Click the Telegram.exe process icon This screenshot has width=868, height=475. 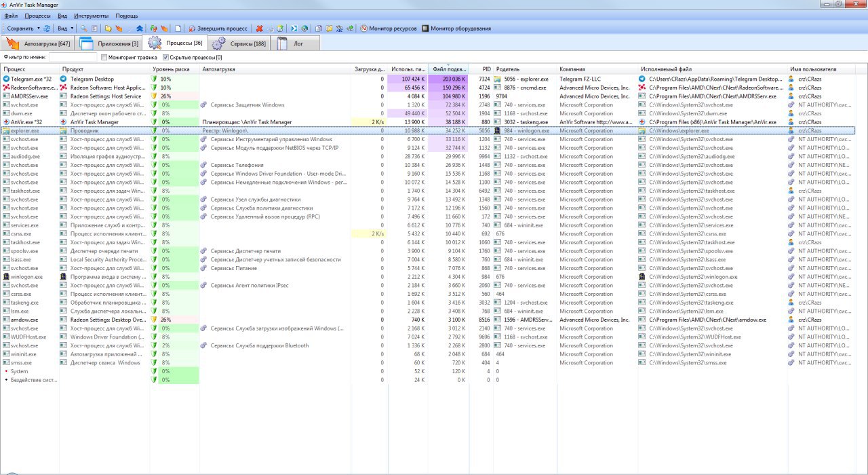pyautogui.click(x=6, y=79)
